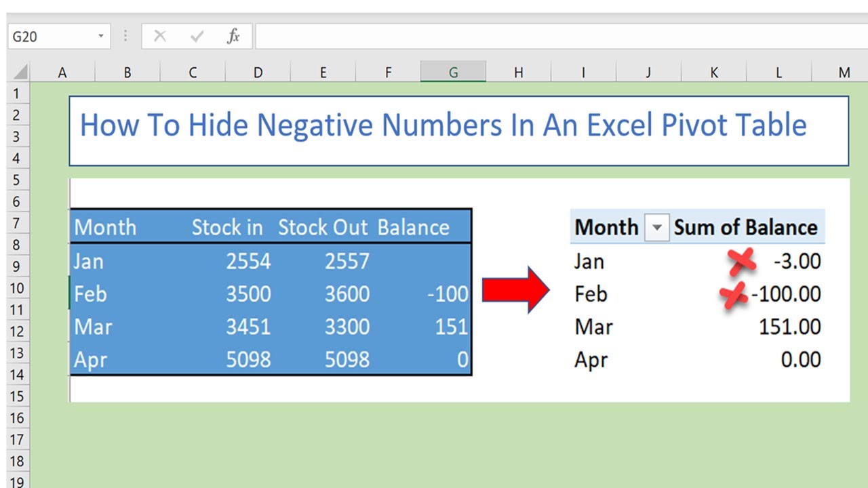The height and width of the screenshot is (488, 868).
Task: Select the pivot value -100.00
Action: pyautogui.click(x=786, y=294)
